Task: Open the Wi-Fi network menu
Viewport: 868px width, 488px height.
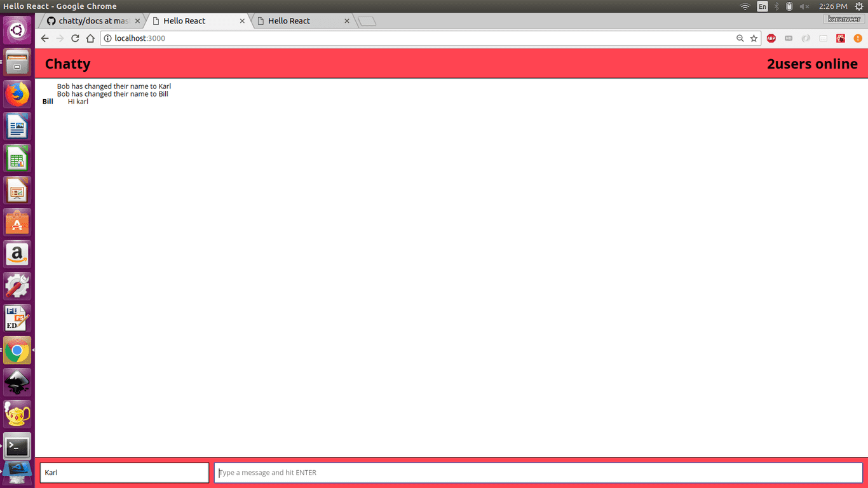Action: click(745, 6)
